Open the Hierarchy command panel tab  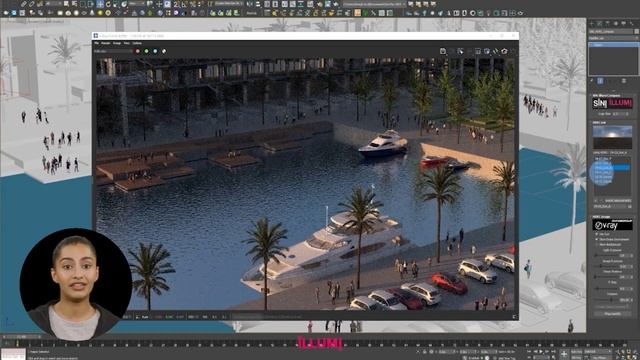[608, 24]
